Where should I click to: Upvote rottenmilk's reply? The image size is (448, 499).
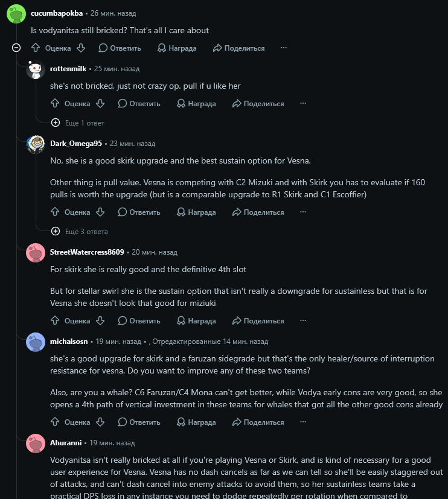pyautogui.click(x=55, y=103)
